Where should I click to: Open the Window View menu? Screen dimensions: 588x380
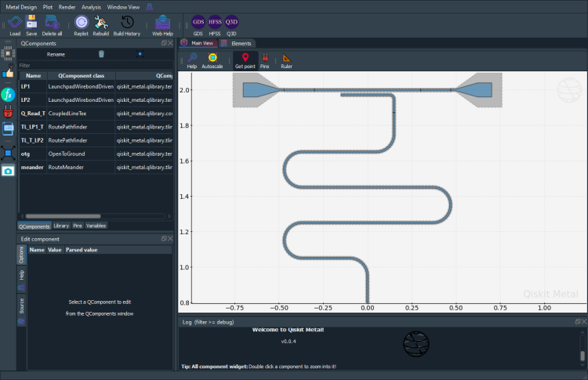(123, 7)
